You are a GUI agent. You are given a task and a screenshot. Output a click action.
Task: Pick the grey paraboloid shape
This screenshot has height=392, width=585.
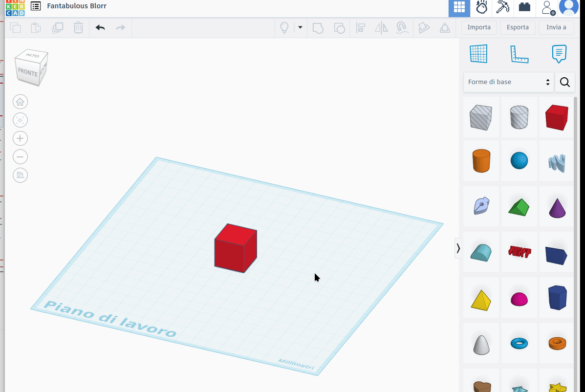tap(481, 344)
